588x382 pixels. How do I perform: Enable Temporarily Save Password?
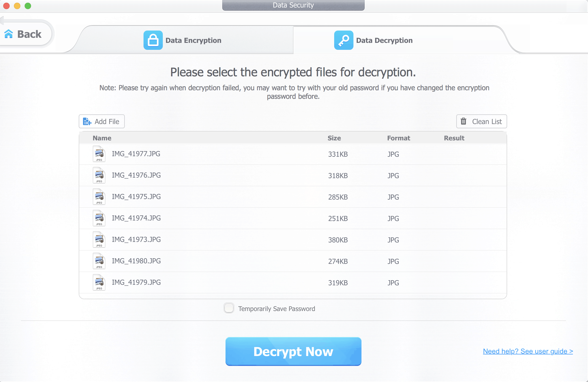click(x=229, y=308)
